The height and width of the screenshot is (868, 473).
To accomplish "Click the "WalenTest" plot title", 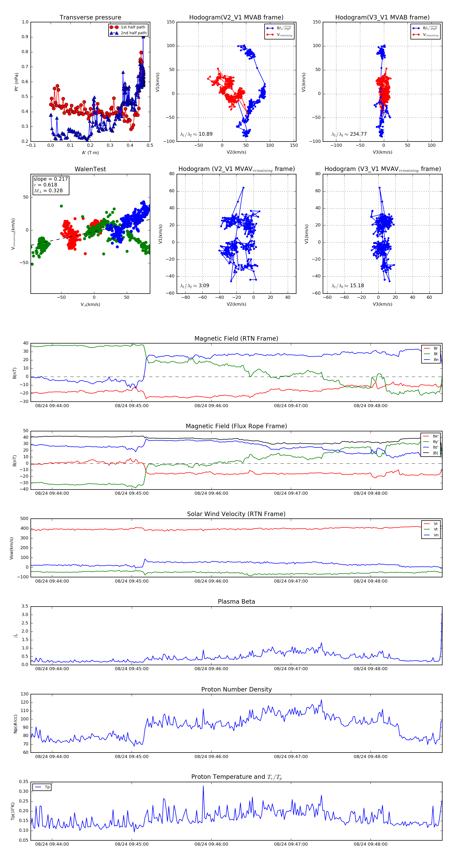I will point(90,169).
